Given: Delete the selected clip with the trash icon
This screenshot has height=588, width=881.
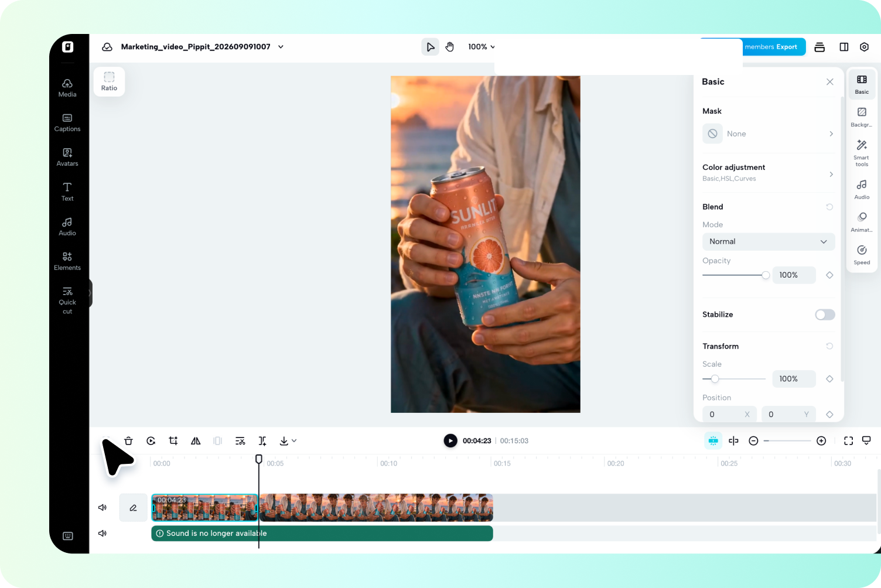Looking at the screenshot, I should tap(129, 441).
